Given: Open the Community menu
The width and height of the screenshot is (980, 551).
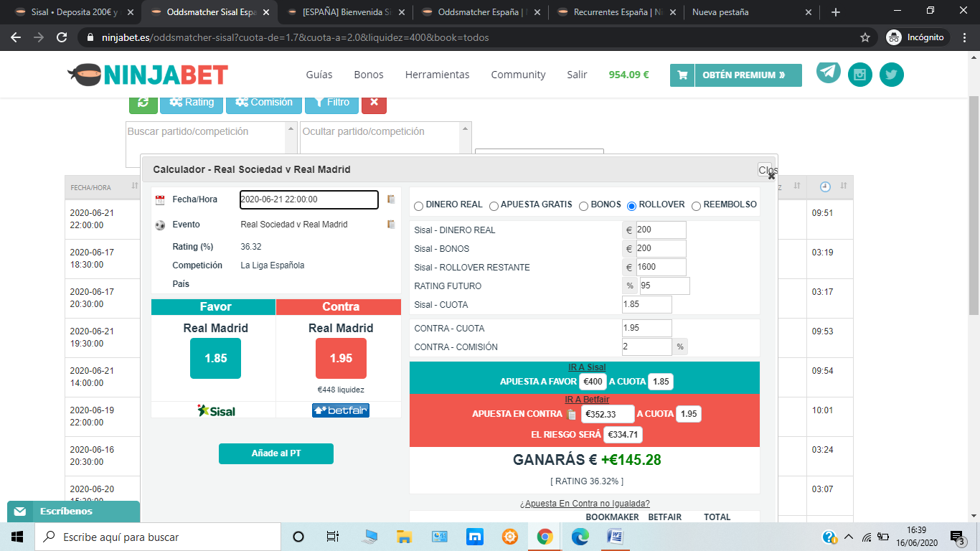Looking at the screenshot, I should click(x=518, y=75).
